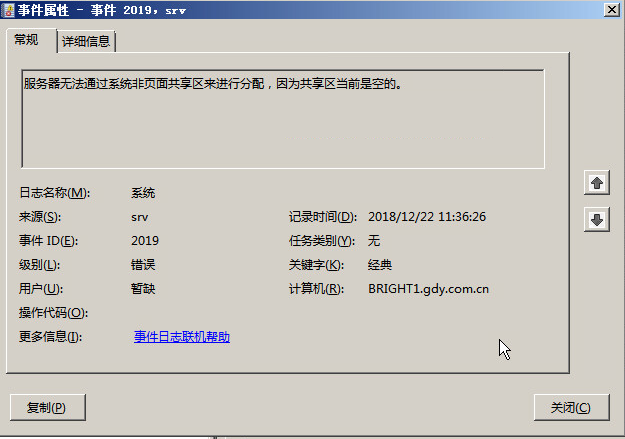Click the log name value 系统
This screenshot has height=439, width=625.
click(143, 193)
